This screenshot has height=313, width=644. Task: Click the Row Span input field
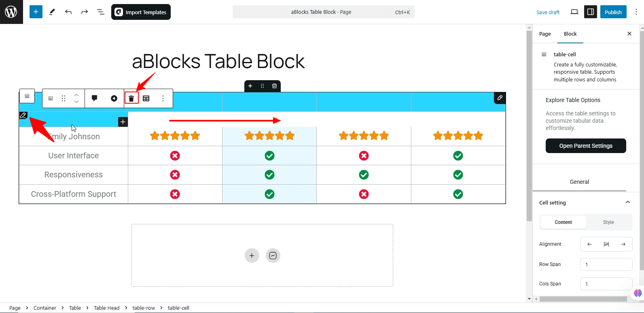(x=606, y=264)
